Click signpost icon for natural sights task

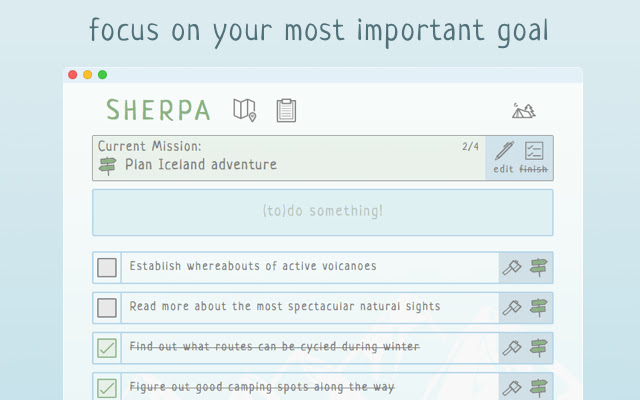(539, 307)
